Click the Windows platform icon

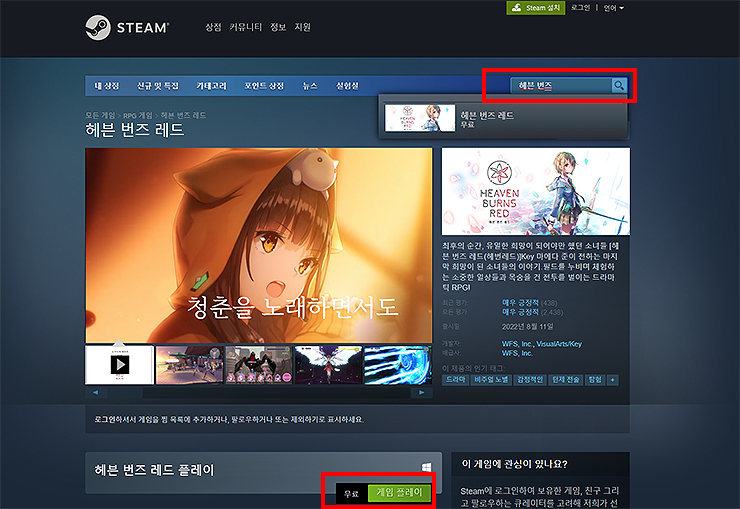coord(427,467)
